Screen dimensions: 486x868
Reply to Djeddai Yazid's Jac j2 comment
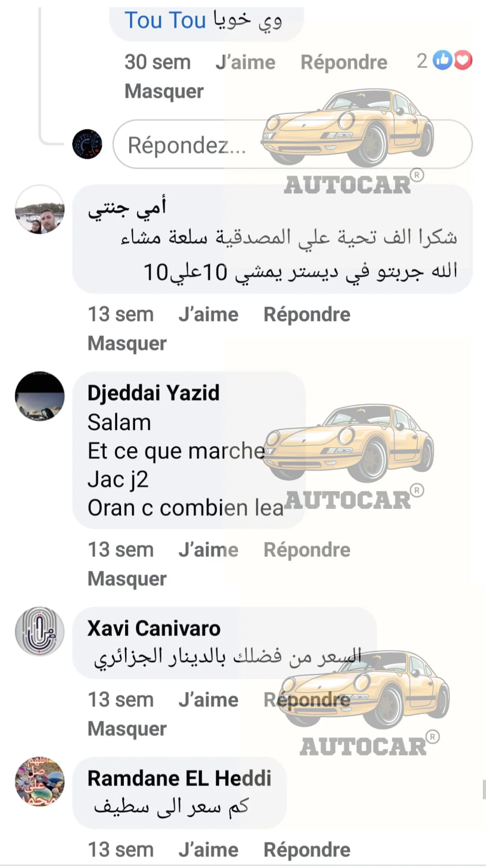pyautogui.click(x=307, y=550)
